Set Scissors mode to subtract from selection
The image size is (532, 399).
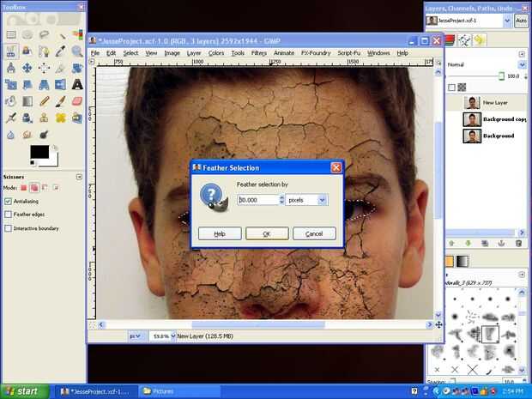[45, 188]
